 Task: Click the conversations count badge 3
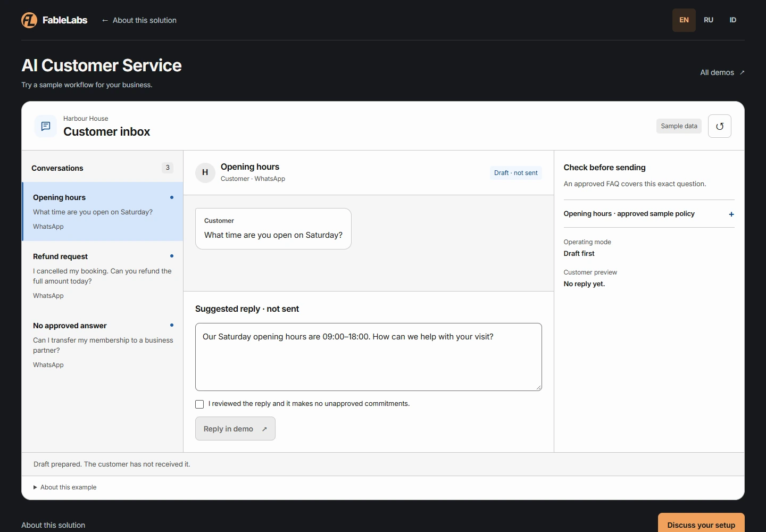[168, 168]
